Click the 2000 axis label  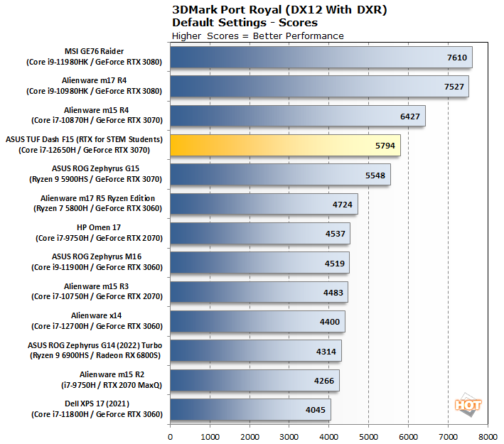pos(250,437)
